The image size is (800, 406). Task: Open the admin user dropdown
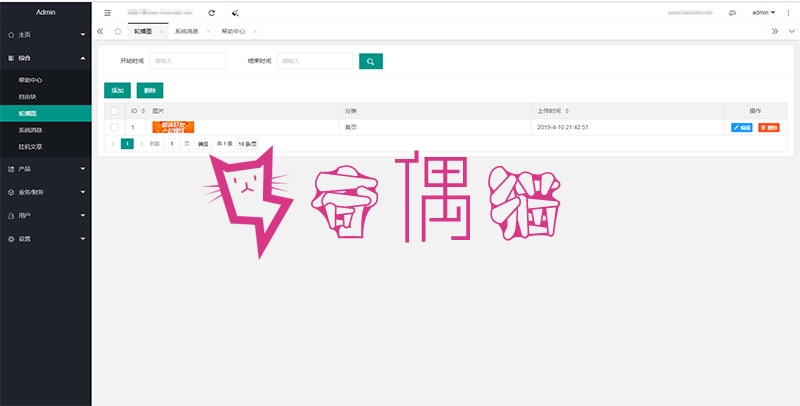click(763, 13)
